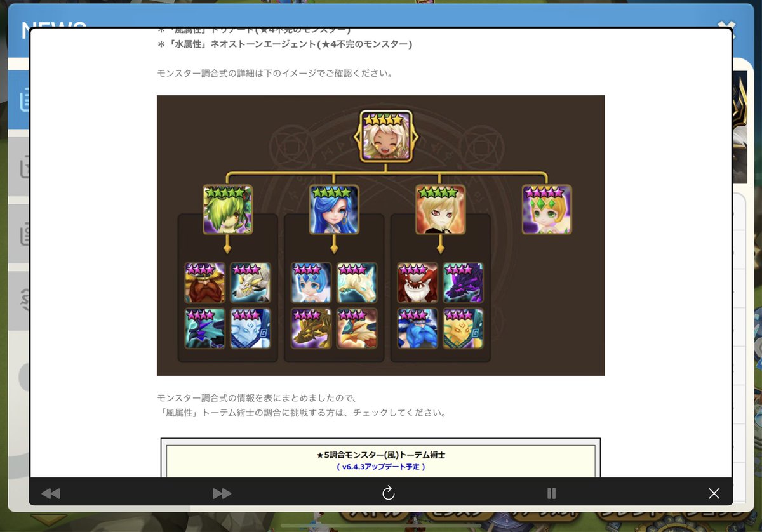Click the text 'モンスター調合式の情報を表にまとめましたので、'
This screenshot has width=762, height=532.
(257, 398)
